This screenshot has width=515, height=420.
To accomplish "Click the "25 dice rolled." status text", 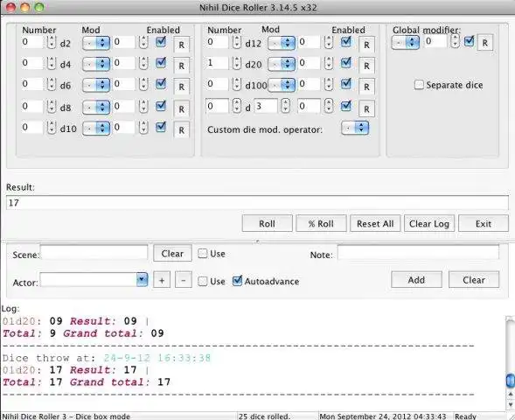I will (x=264, y=416).
